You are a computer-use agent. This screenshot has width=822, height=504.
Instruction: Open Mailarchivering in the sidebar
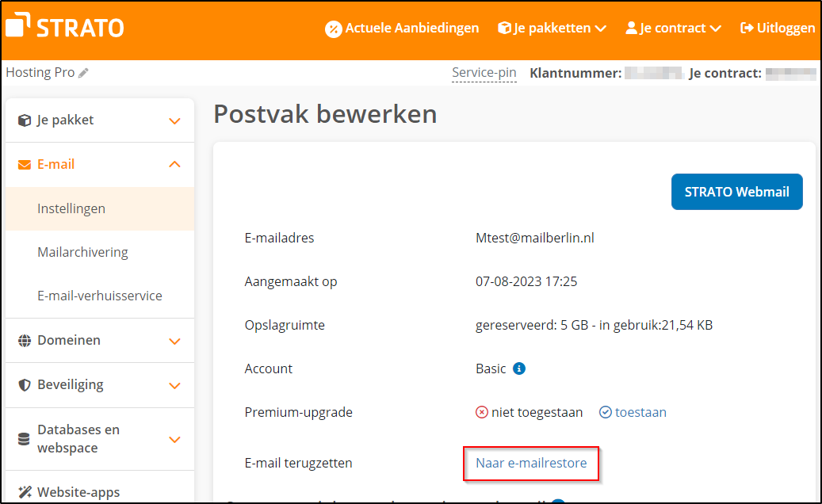(82, 252)
